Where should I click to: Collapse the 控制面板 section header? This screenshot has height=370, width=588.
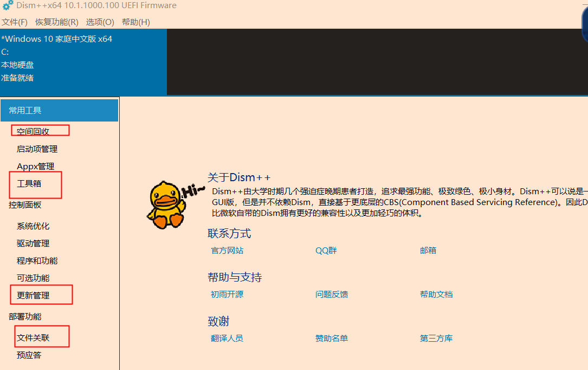tap(25, 205)
